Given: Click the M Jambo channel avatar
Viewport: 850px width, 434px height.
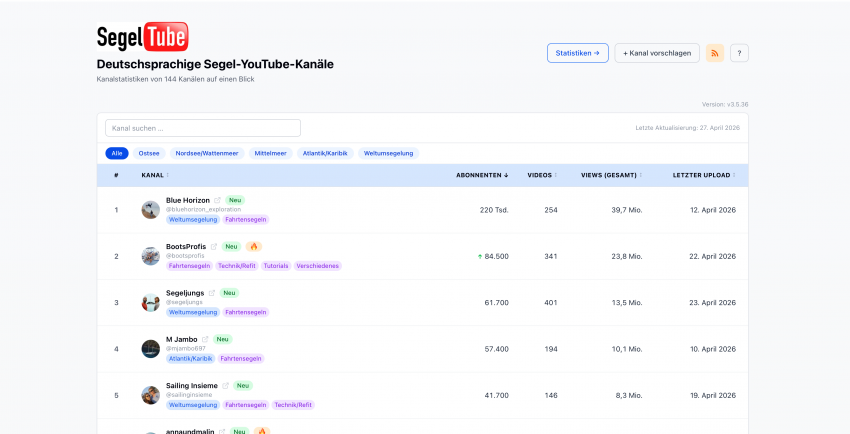Looking at the screenshot, I should (x=150, y=349).
